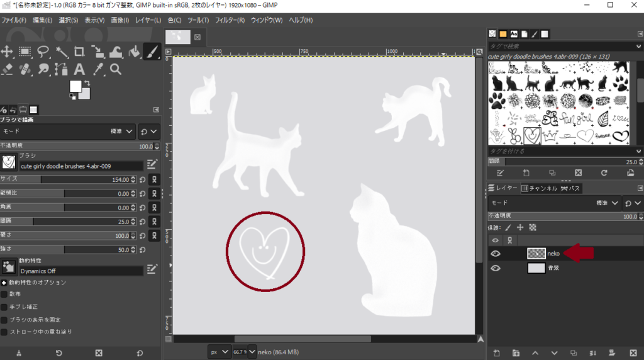Viewport: 644px width, 360px height.
Task: Click the white foreground color swatch
Action: click(x=75, y=86)
